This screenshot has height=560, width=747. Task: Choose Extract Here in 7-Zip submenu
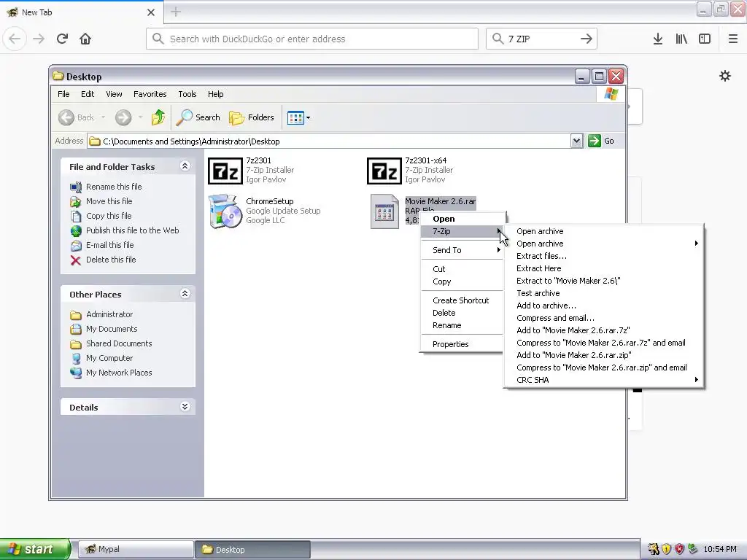(603, 268)
